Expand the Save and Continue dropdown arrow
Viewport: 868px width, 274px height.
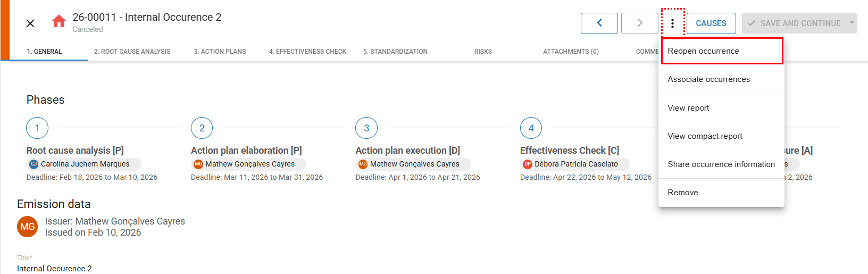tap(852, 23)
